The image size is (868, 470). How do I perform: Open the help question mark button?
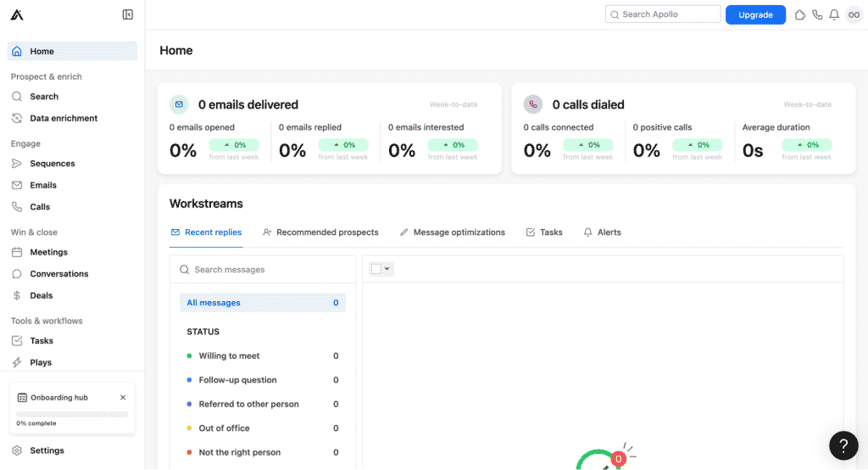click(843, 445)
